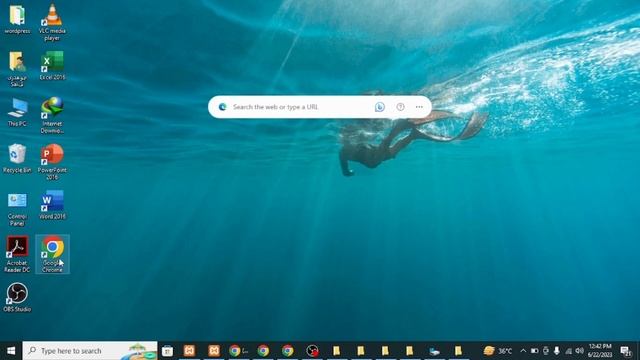Open the three-dot options in search bar
Viewport: 640px width, 360px height.
click(419, 107)
